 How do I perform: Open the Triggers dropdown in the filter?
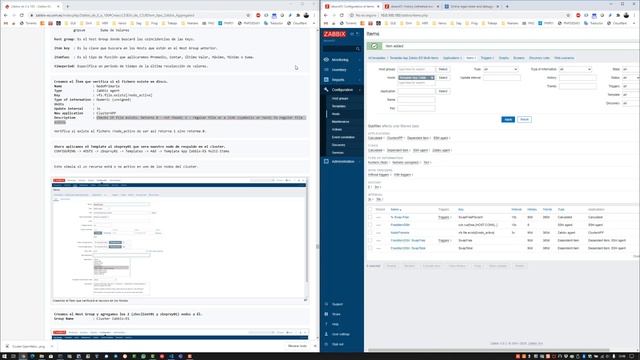point(631,86)
